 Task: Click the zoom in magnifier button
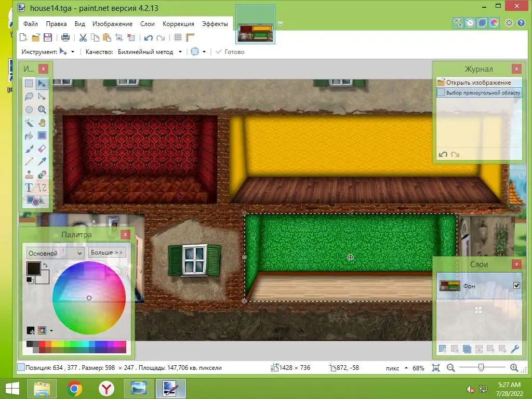514,368
